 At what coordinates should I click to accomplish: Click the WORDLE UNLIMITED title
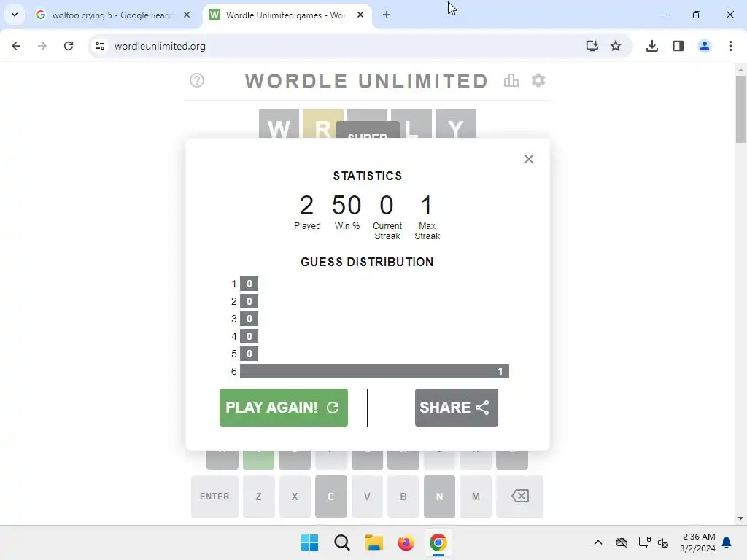pos(367,81)
